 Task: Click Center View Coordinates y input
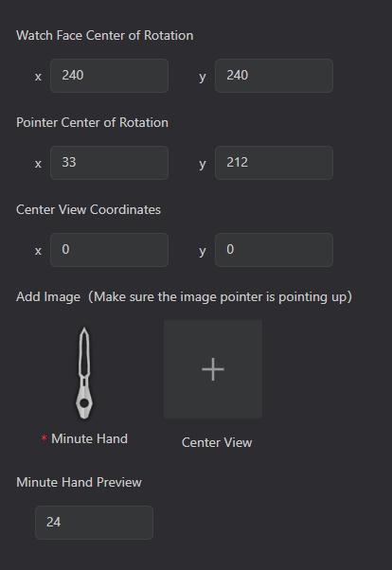tap(274, 250)
